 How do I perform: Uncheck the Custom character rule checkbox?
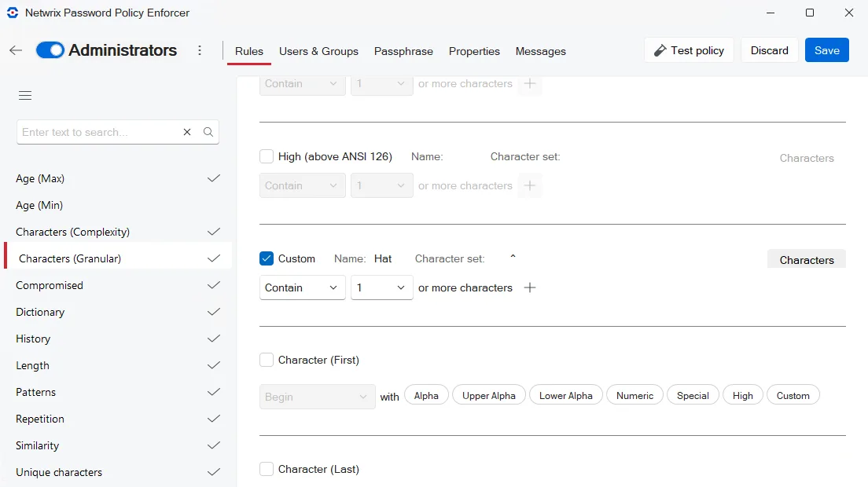click(x=267, y=258)
